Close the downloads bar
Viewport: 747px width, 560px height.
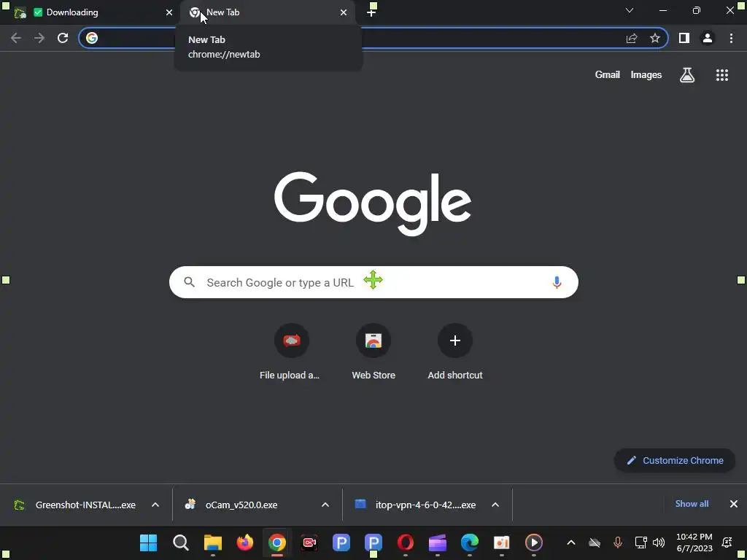(x=734, y=504)
